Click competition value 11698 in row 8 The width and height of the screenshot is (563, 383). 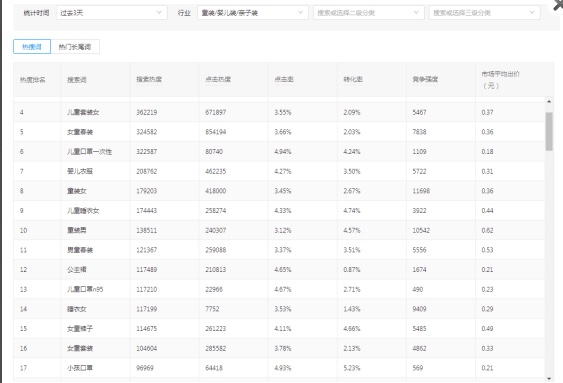(421, 191)
